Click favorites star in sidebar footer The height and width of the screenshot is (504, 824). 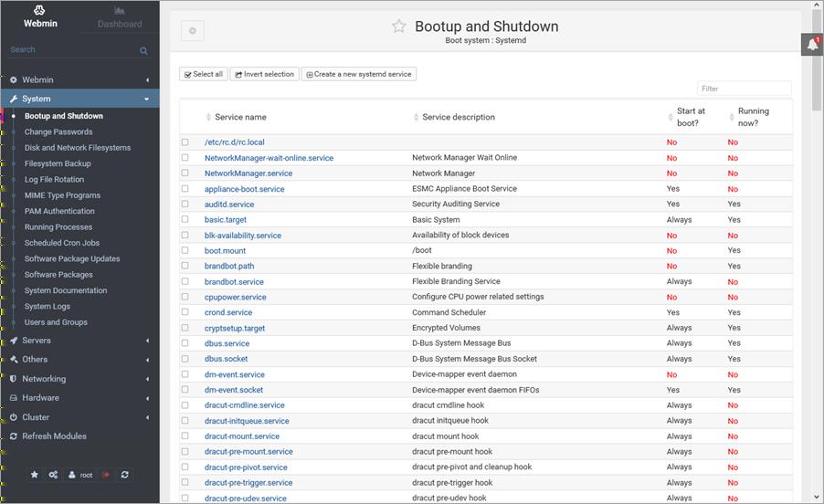tap(35, 475)
